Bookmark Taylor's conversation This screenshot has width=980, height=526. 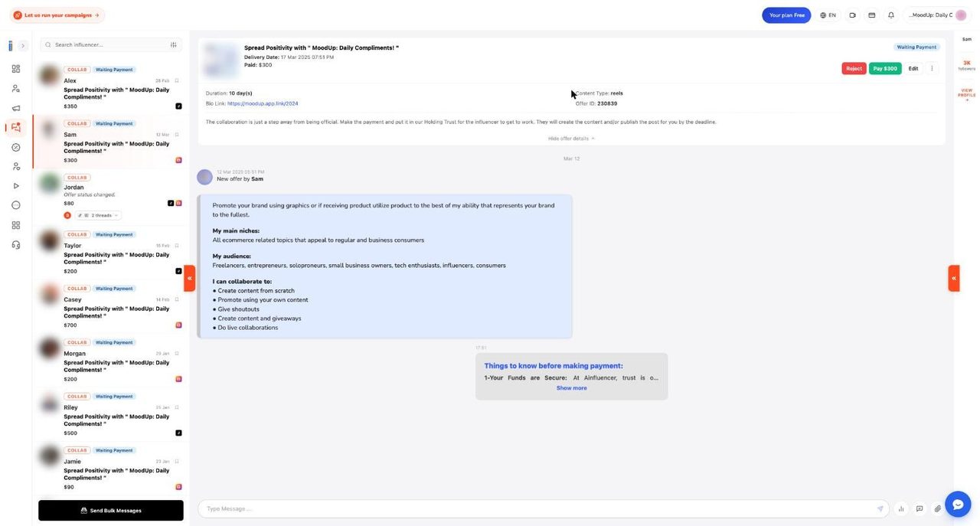(177, 246)
